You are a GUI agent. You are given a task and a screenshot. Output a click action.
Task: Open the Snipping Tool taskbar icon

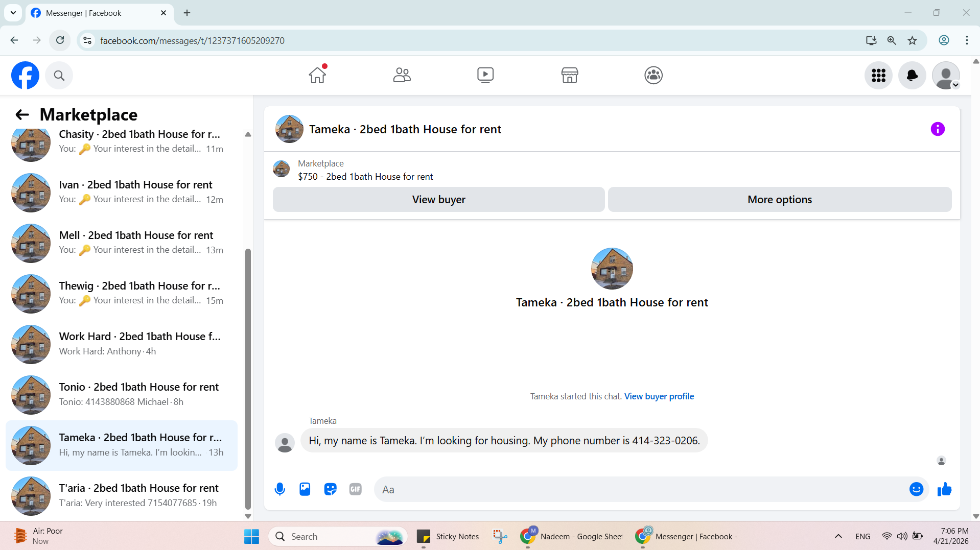500,536
